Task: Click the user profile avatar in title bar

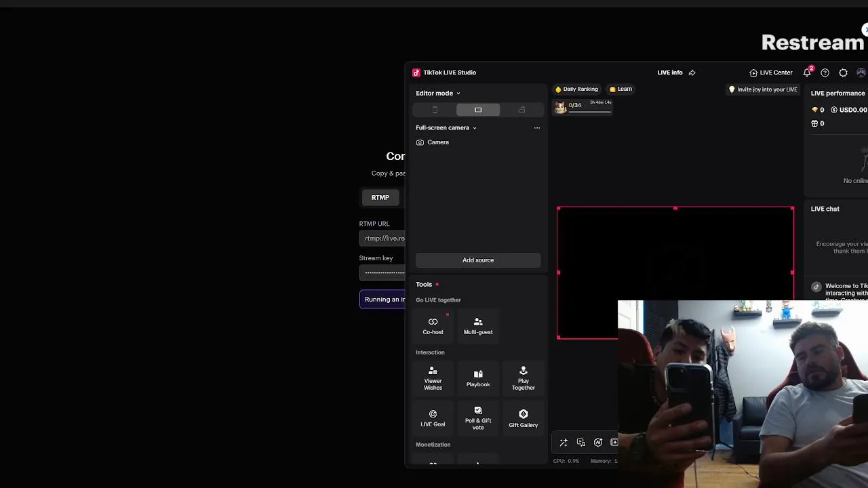Action: point(861,73)
